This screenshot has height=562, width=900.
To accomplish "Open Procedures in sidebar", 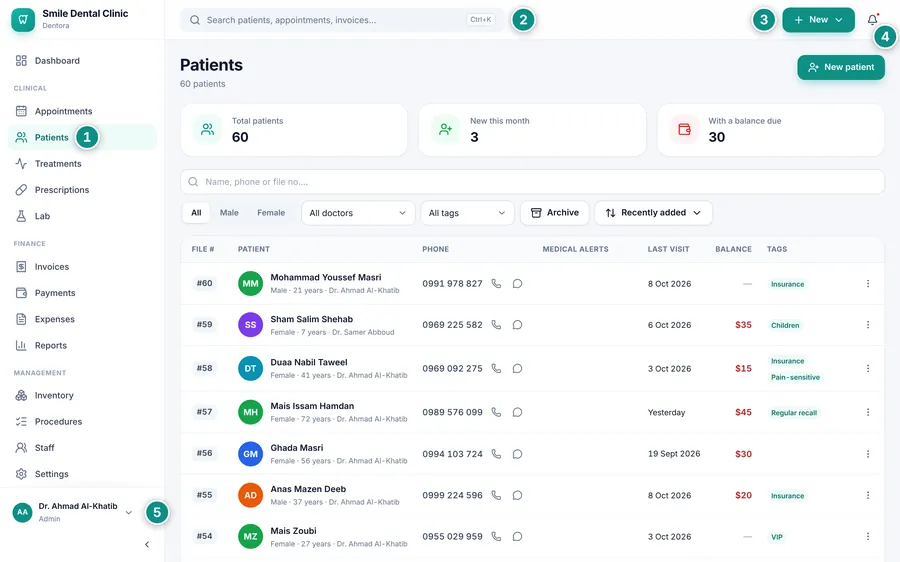I will pos(82,422).
